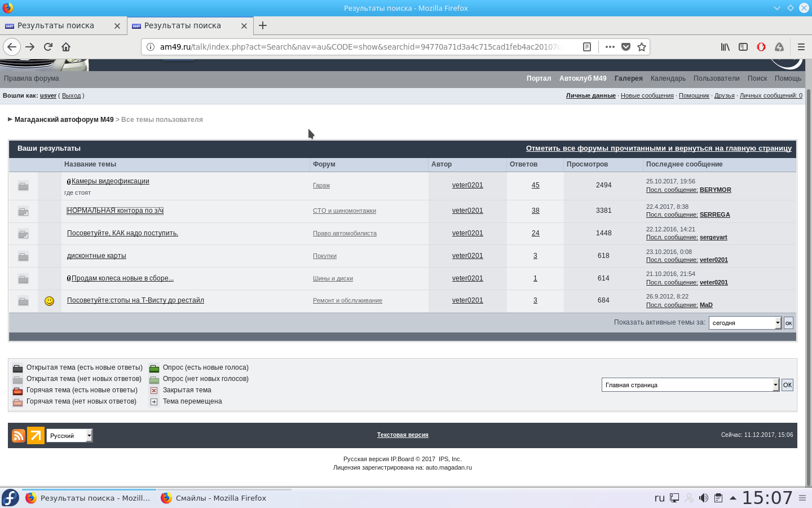Open the Firefox hamburger menu

[x=801, y=47]
